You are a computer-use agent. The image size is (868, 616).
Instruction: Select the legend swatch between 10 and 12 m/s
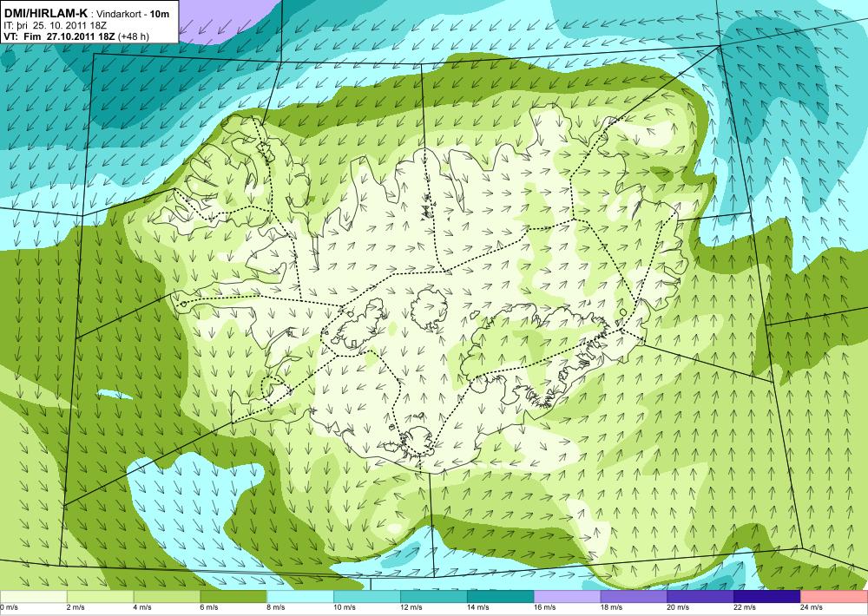(x=367, y=597)
